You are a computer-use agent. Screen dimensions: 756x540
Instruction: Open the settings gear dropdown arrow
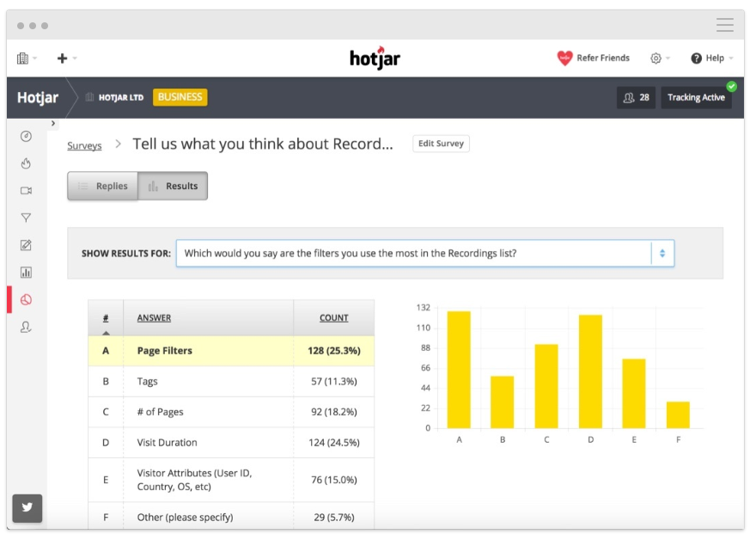668,58
